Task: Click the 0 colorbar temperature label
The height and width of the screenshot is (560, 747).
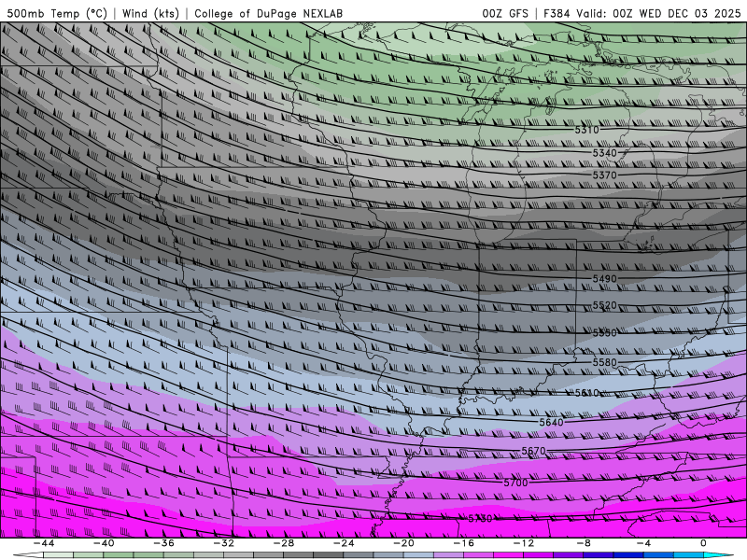Action: click(x=704, y=543)
